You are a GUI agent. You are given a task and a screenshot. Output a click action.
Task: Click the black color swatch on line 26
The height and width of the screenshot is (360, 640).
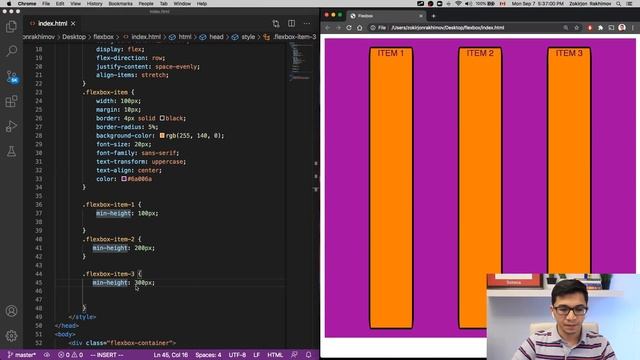click(x=162, y=118)
